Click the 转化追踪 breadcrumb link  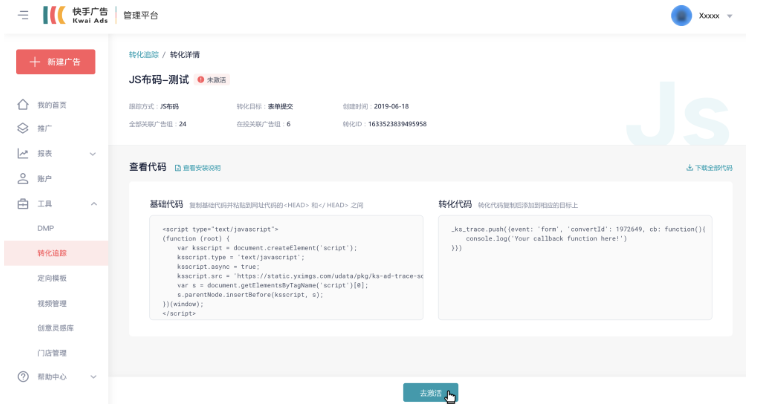pyautogui.click(x=143, y=54)
